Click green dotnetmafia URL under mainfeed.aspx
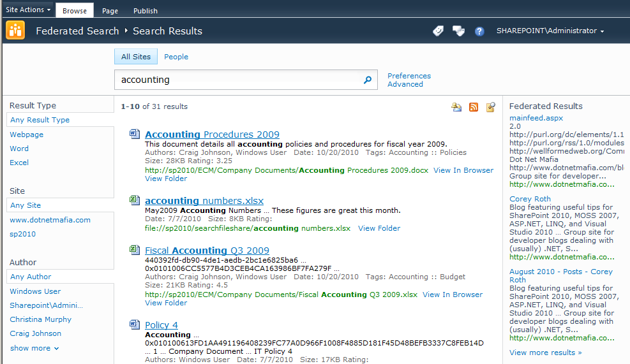This screenshot has height=364, width=630. click(562, 185)
